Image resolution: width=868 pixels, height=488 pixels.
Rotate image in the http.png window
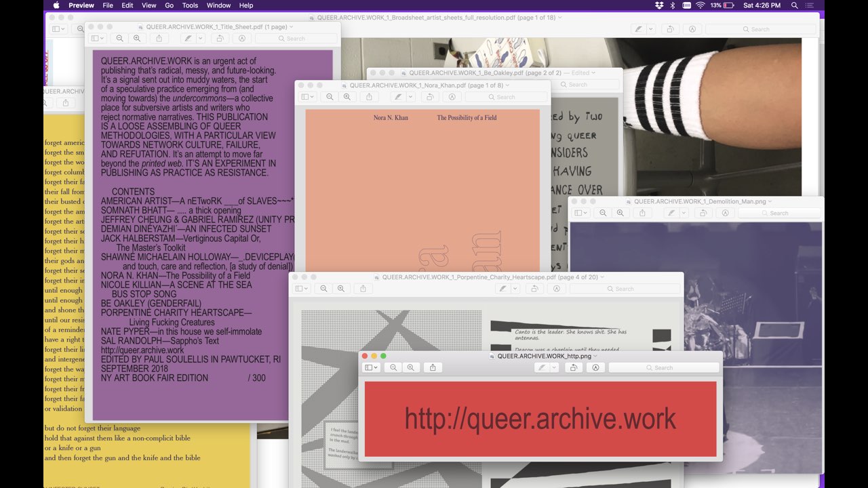click(573, 367)
